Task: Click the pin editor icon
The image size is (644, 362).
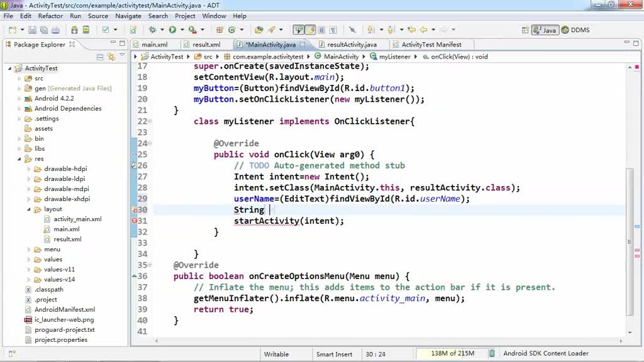Action: (352, 30)
